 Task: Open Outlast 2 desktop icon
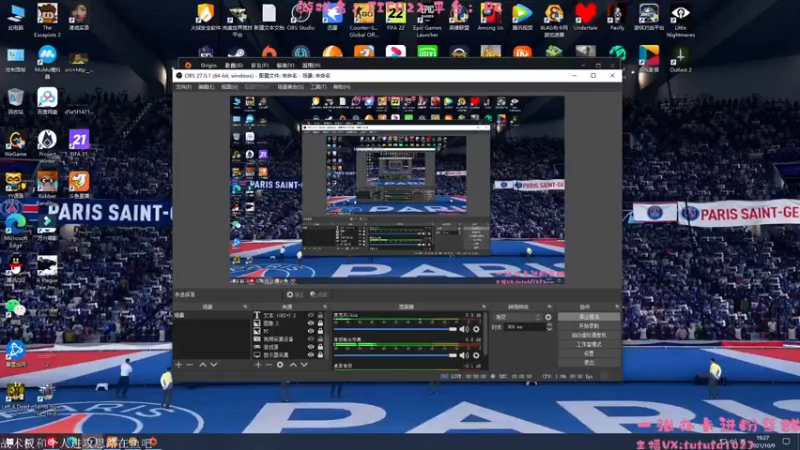[x=681, y=59]
